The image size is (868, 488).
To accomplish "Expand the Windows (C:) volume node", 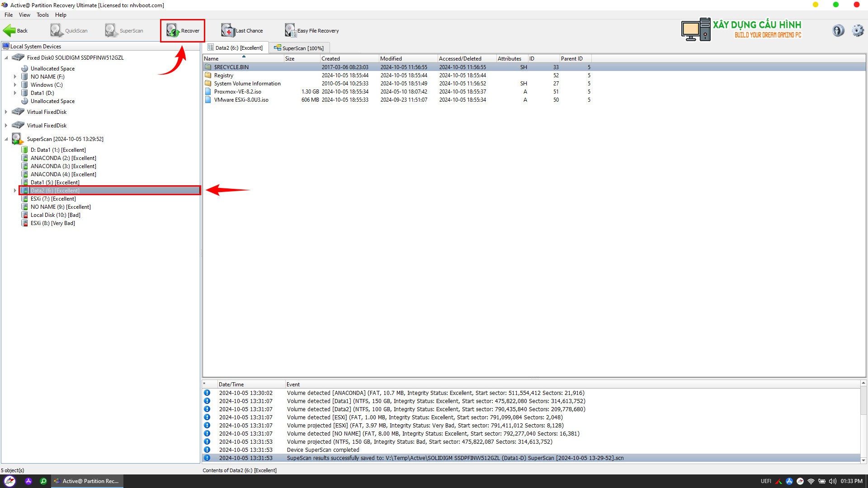I will (x=15, y=85).
